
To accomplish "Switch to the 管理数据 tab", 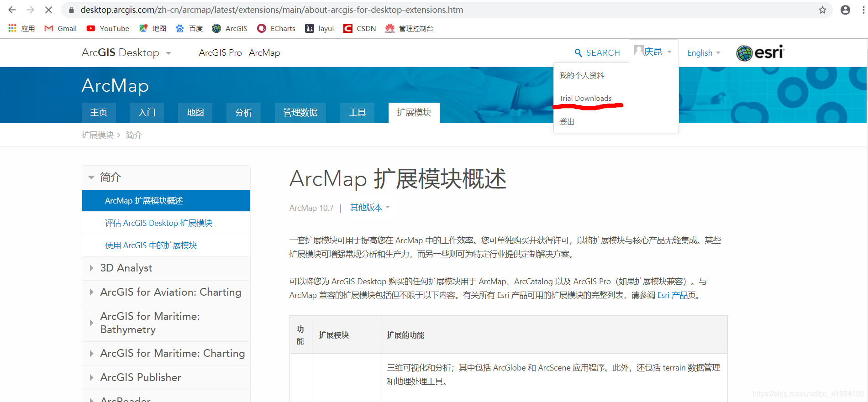I will coord(300,113).
